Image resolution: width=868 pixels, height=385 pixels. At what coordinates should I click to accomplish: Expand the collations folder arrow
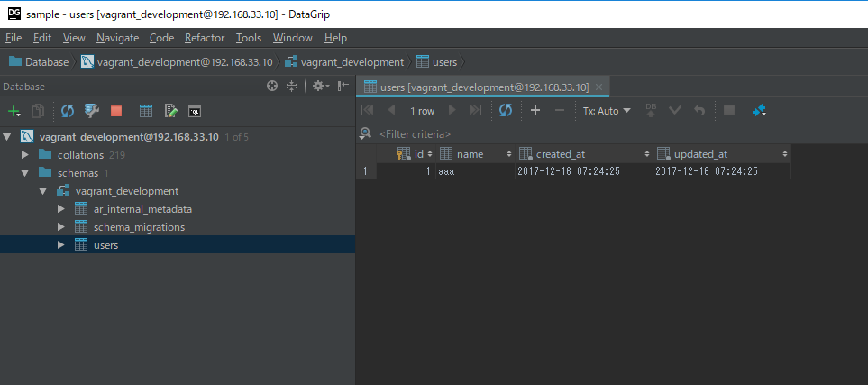25,154
